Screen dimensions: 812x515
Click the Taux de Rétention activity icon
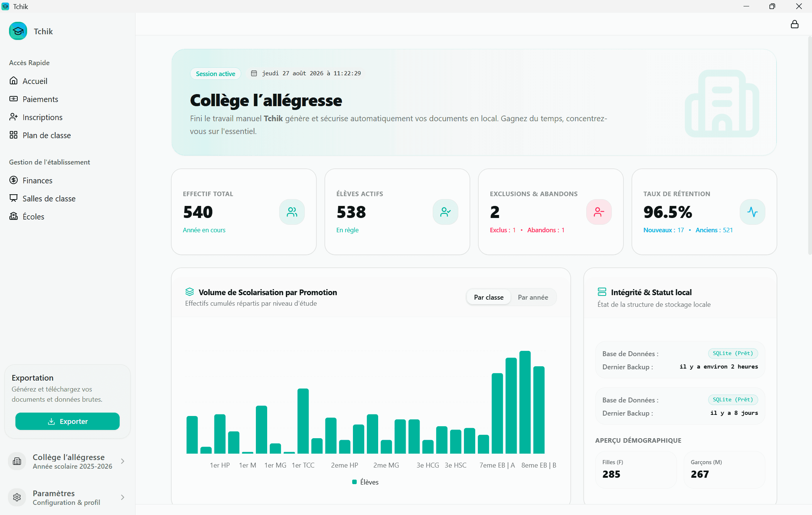753,212
